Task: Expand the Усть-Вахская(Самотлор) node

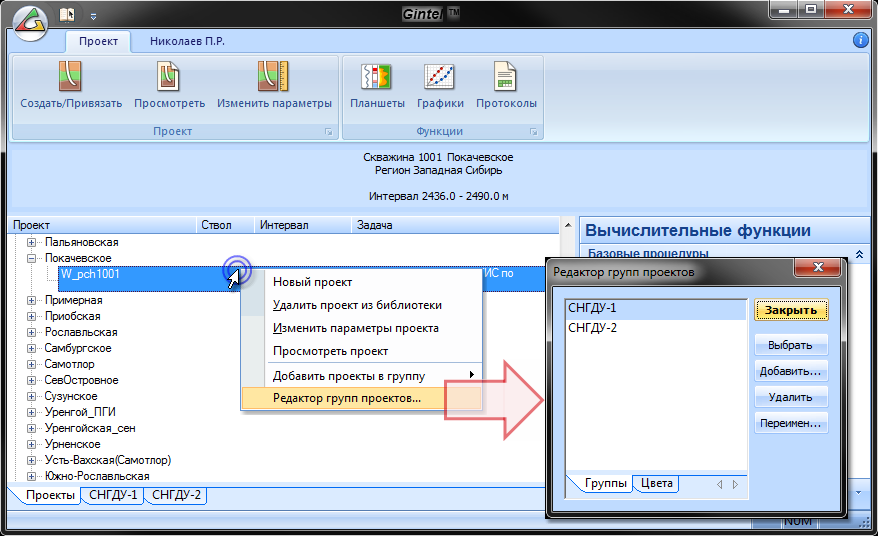Action: point(31,460)
